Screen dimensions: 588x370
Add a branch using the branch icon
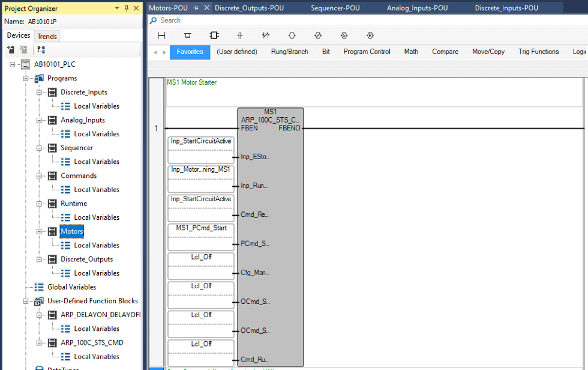point(187,35)
